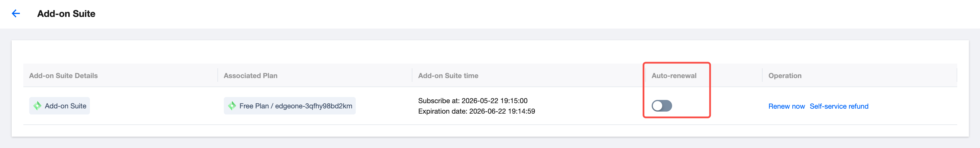Click the Free Plan text in tag
Image resolution: width=980 pixels, height=148 pixels.
[x=254, y=106]
